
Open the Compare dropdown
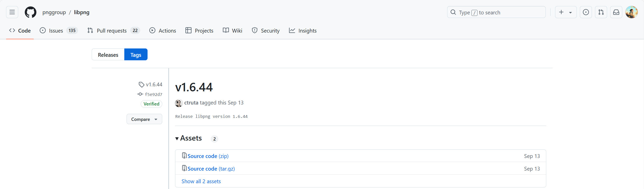144,119
